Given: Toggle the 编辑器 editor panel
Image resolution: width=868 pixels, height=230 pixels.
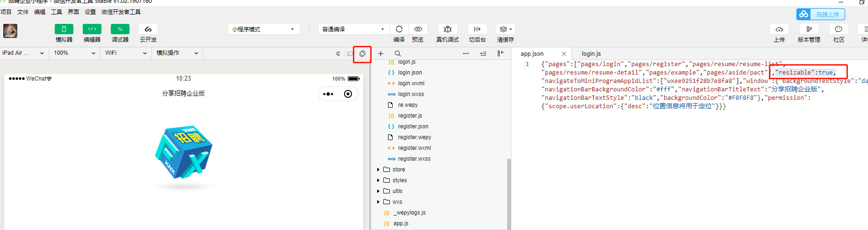Looking at the screenshot, I should [92, 29].
